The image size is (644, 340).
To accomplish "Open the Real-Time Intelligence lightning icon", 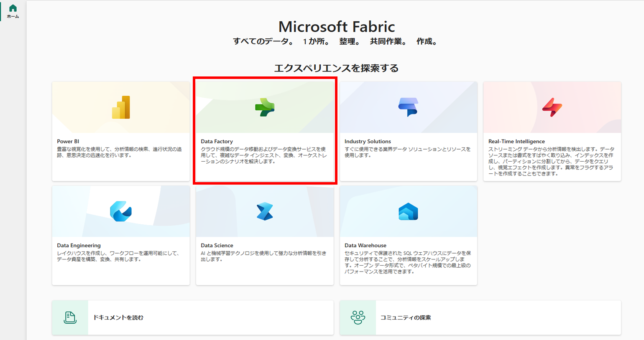I will pos(552,107).
